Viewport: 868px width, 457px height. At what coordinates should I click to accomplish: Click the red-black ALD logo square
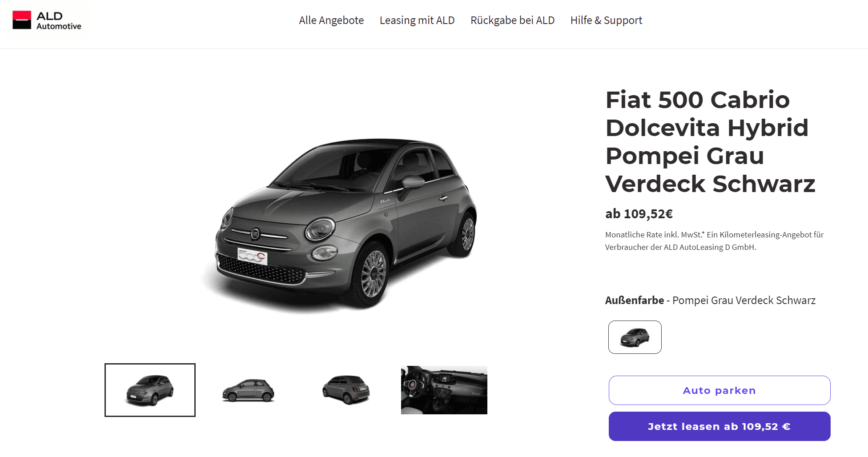click(x=22, y=20)
